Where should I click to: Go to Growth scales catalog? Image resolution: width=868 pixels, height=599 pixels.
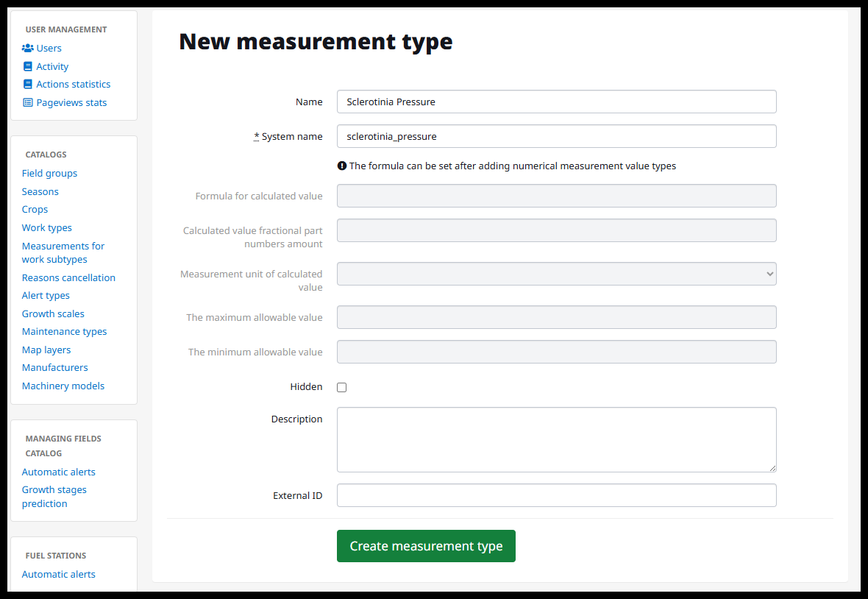click(53, 313)
